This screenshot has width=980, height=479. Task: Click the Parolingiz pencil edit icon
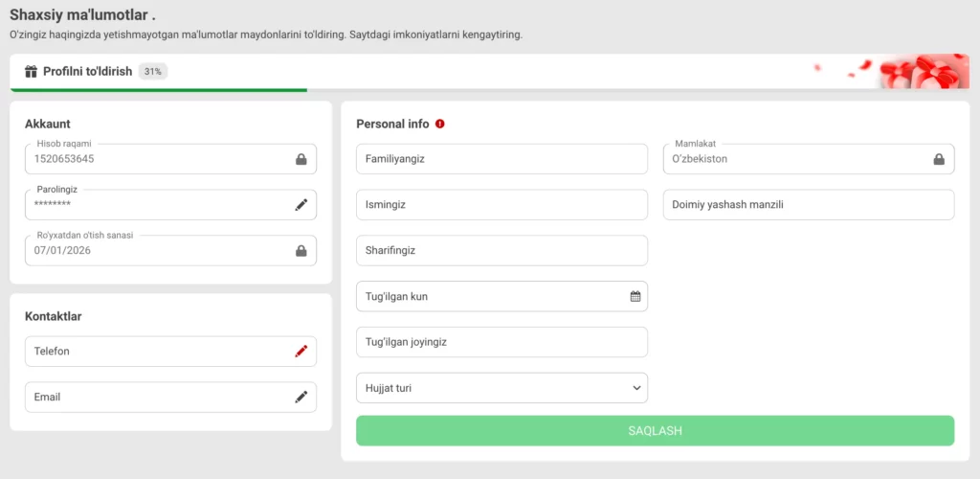(301, 205)
